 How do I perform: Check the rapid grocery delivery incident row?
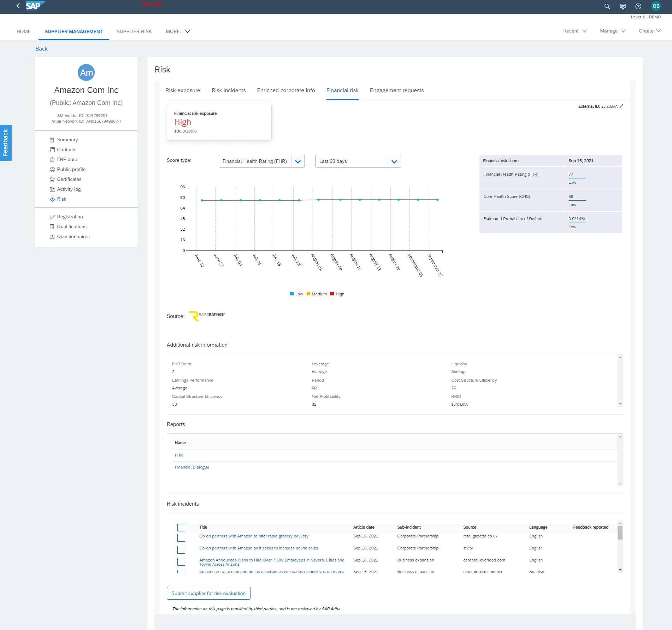(x=181, y=538)
